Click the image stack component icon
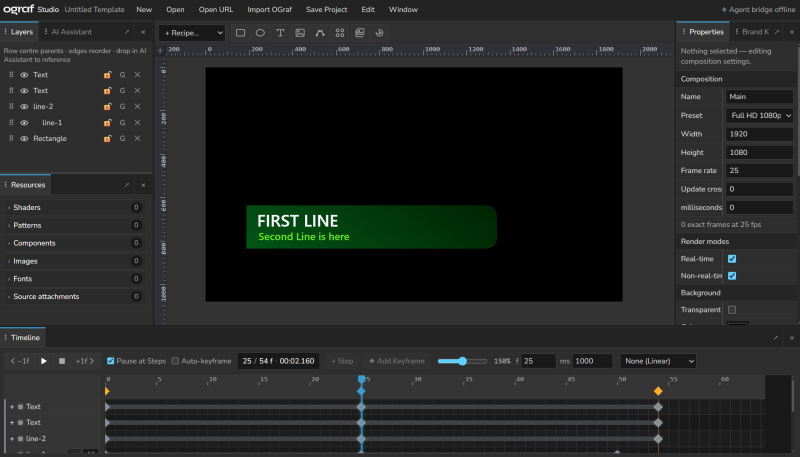 360,33
